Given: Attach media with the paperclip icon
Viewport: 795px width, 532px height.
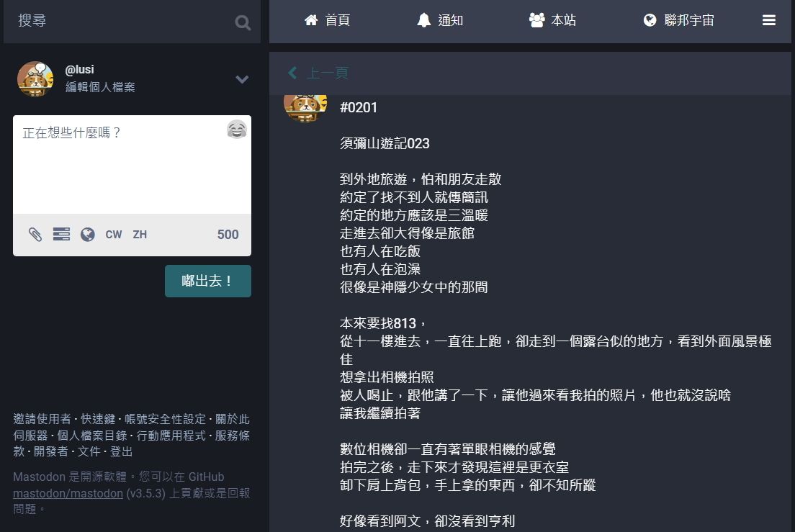Looking at the screenshot, I should point(35,234).
